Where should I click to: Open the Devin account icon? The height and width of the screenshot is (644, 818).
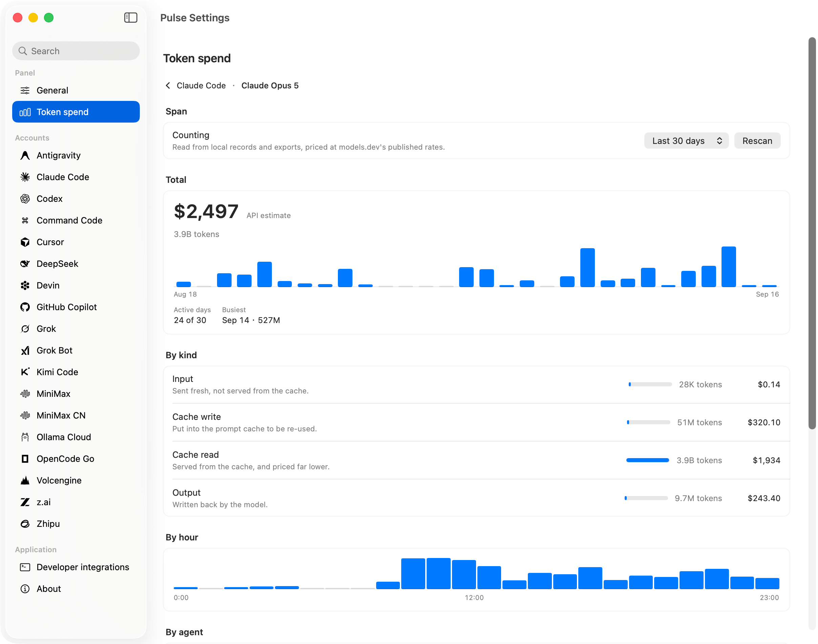(25, 285)
